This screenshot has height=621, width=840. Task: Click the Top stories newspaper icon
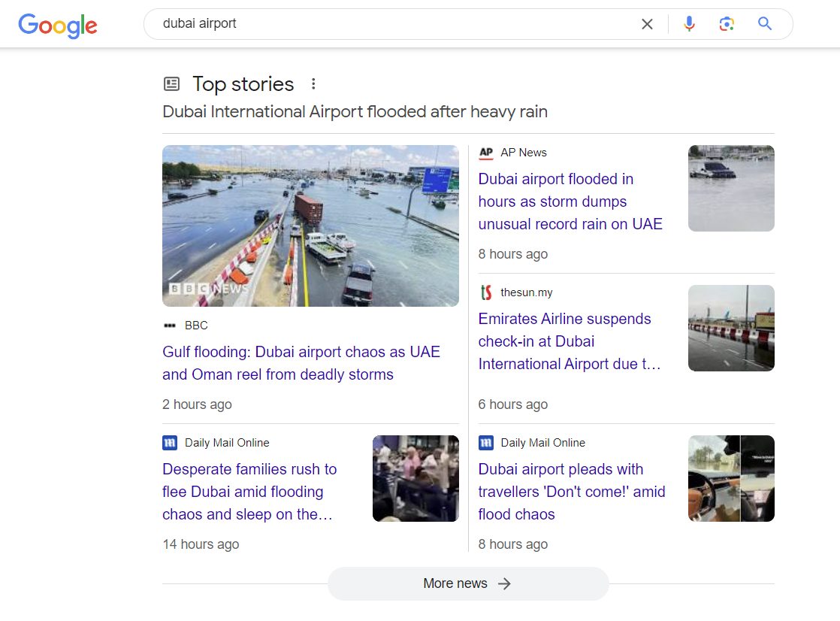(171, 83)
